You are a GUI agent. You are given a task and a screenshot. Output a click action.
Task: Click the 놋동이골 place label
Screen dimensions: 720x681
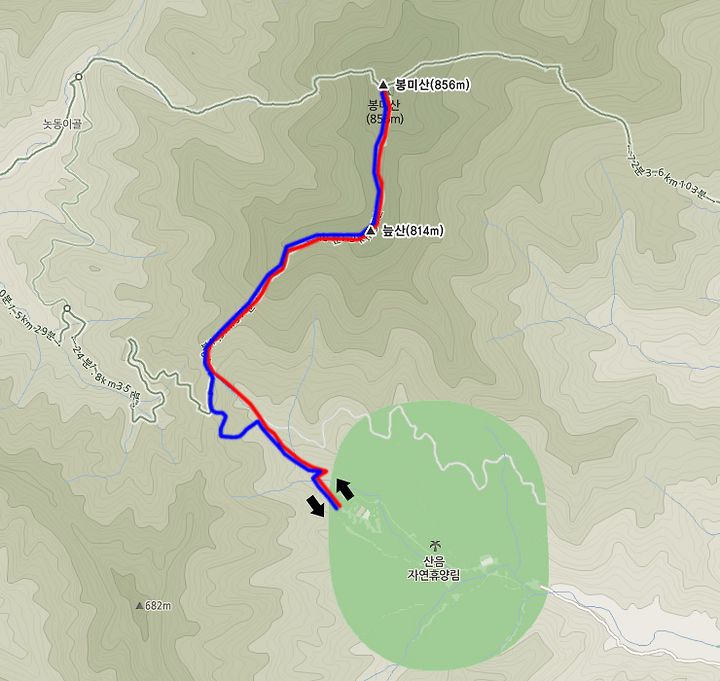pos(62,124)
